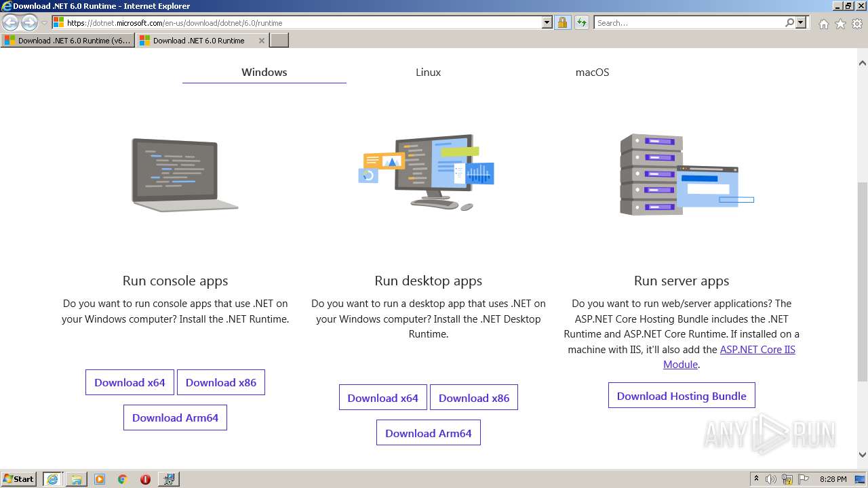
Task: Launch the media player taskbar icon
Action: (100, 479)
